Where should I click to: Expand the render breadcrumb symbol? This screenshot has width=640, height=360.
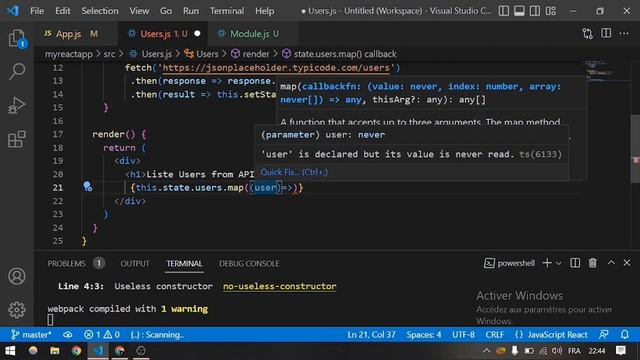click(256, 54)
